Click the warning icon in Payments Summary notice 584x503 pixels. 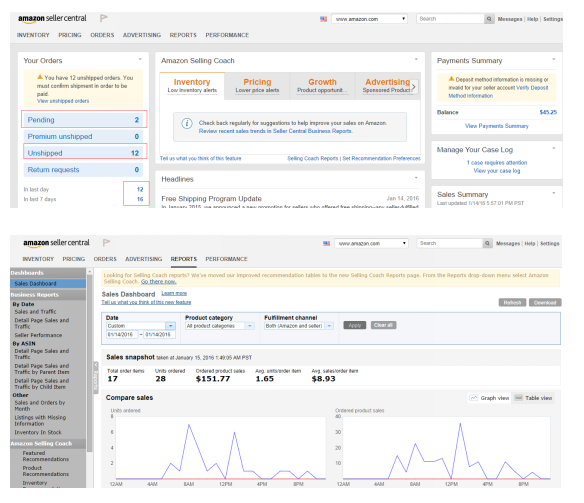[x=451, y=79]
